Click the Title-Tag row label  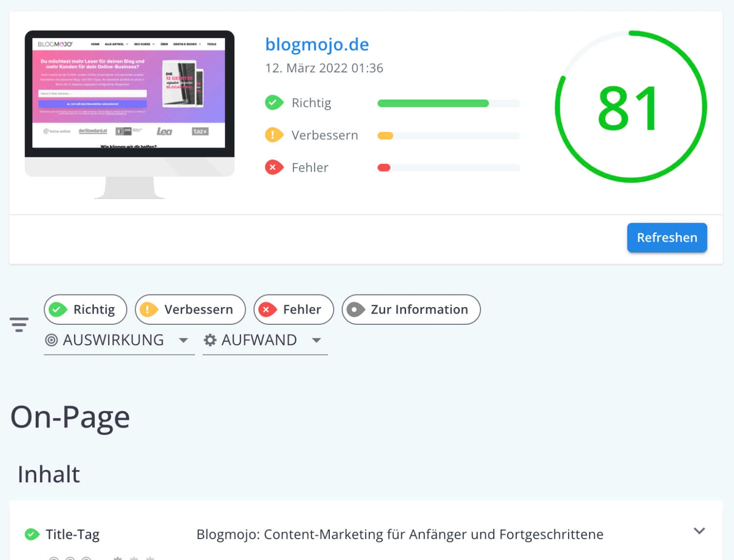click(72, 534)
